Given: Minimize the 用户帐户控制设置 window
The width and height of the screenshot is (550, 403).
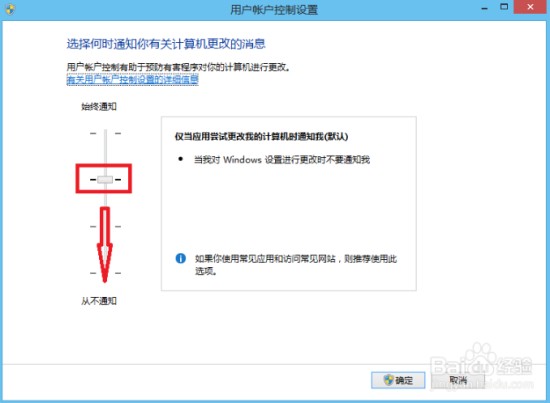Looking at the screenshot, I should pyautogui.click(x=485, y=8).
